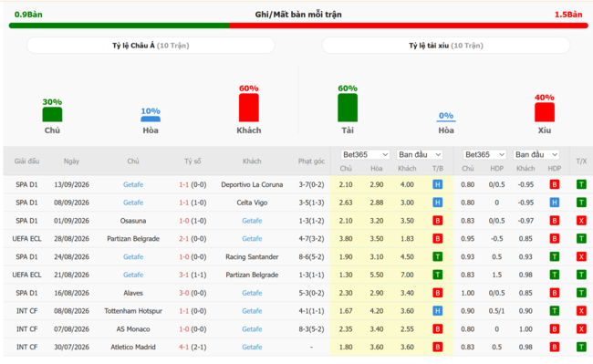Click score 3-0 (0-0) in Alaves row
Viewport: 593px width, 364px height.
coord(192,293)
